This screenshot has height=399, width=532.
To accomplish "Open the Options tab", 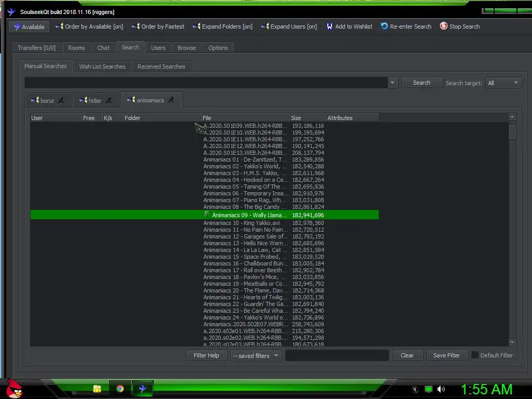I will [x=218, y=48].
